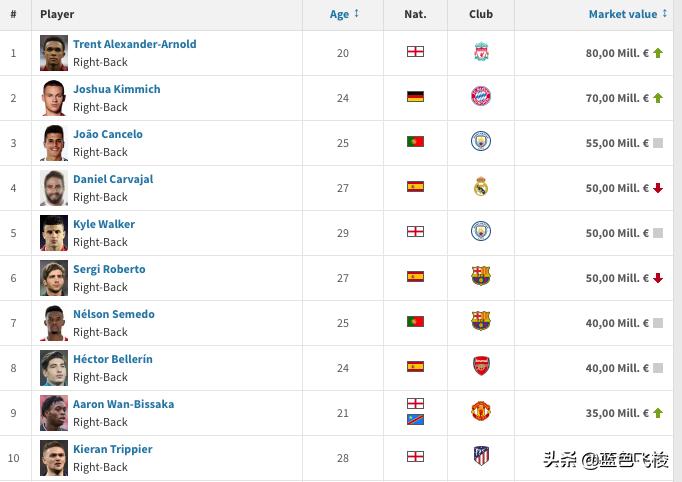Click Daniel Carvajal's Spanish flag icon
Screen dimensions: 682x482
(415, 187)
